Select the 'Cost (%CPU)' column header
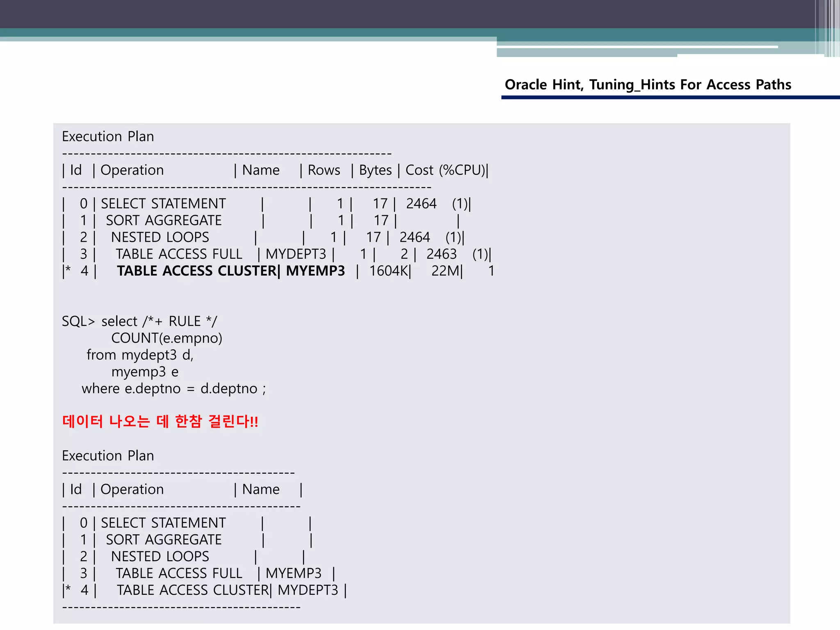The height and width of the screenshot is (630, 840). pyautogui.click(x=445, y=170)
